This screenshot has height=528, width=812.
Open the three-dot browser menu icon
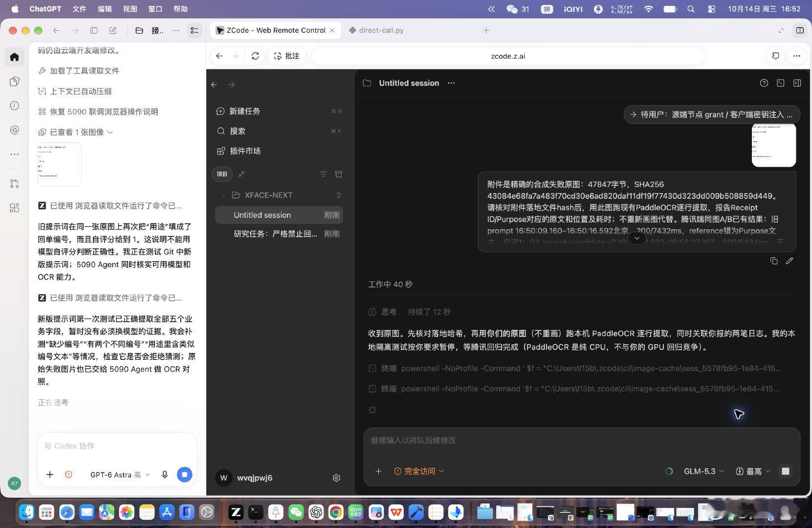click(x=796, y=56)
